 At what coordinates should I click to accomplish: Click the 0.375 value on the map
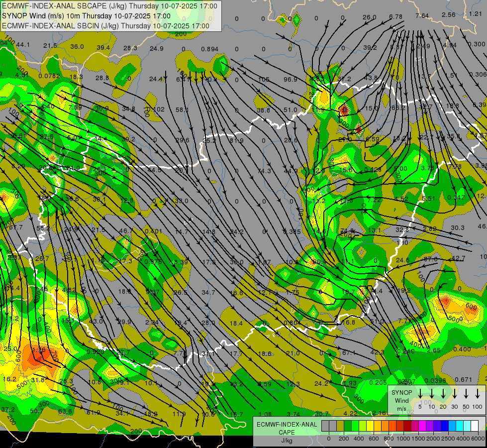coord(153,261)
